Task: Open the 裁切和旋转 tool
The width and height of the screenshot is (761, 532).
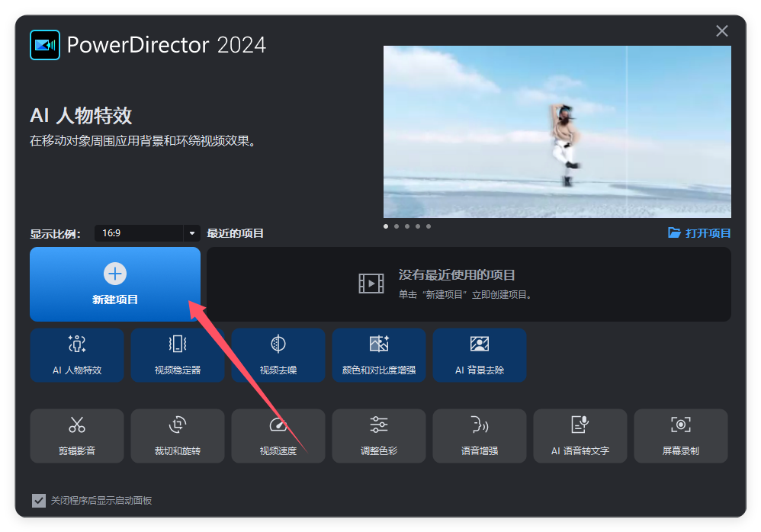Action: tap(178, 435)
